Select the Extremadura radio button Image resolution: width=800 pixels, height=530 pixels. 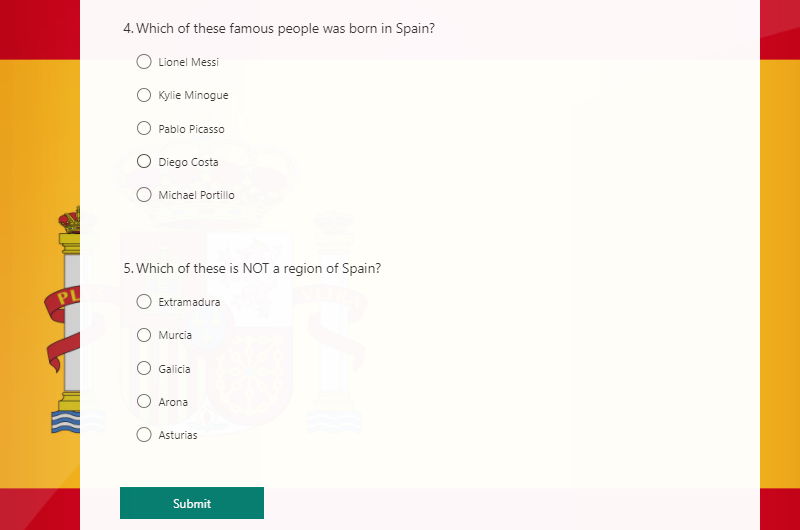click(144, 301)
